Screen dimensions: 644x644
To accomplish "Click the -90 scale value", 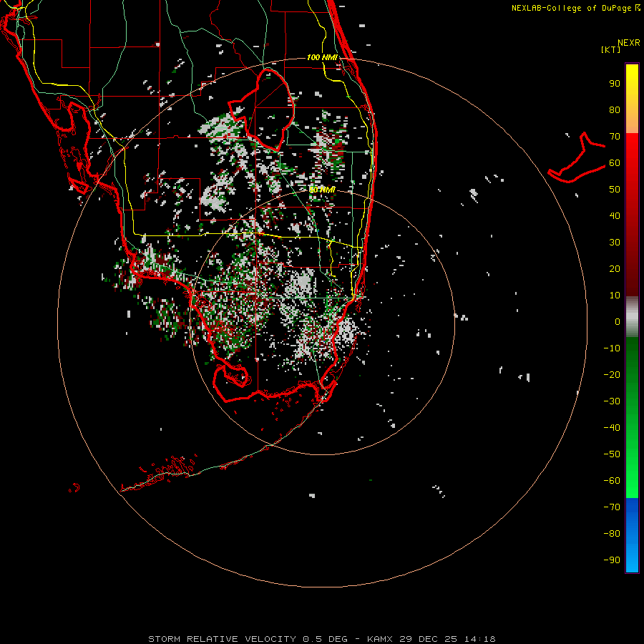I will (612, 560).
